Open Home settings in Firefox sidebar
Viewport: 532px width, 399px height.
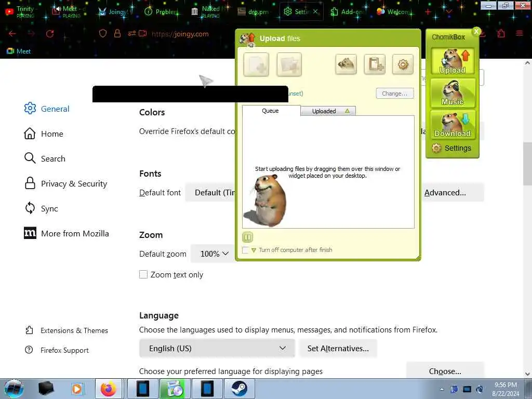[x=44, y=134]
